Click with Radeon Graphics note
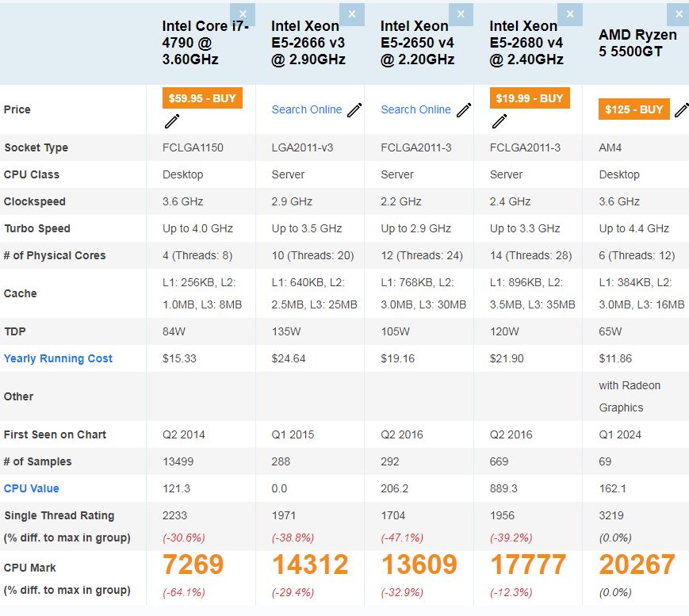689x616 pixels. 630,396
